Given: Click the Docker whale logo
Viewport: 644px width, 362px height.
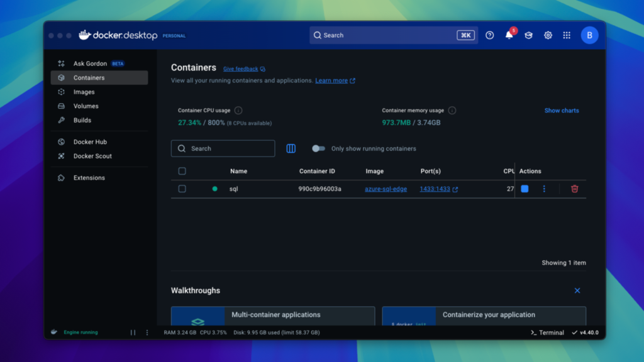Looking at the screenshot, I should pos(85,35).
